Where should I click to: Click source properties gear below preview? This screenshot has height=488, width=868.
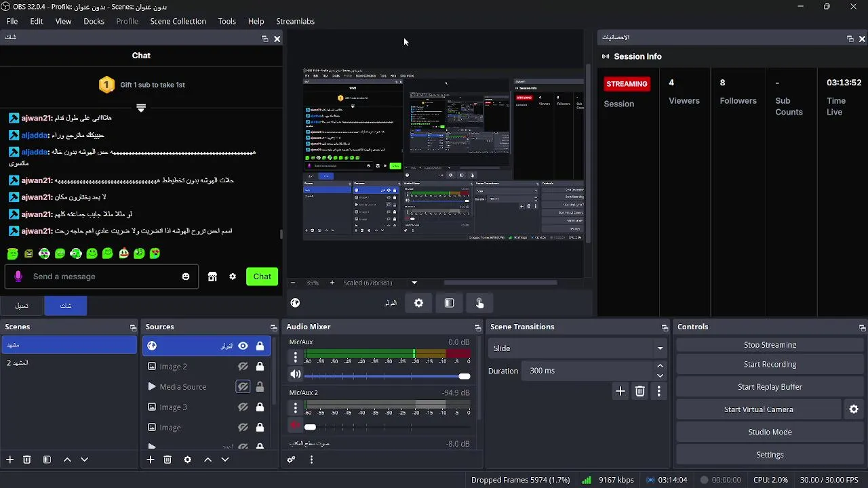point(418,303)
